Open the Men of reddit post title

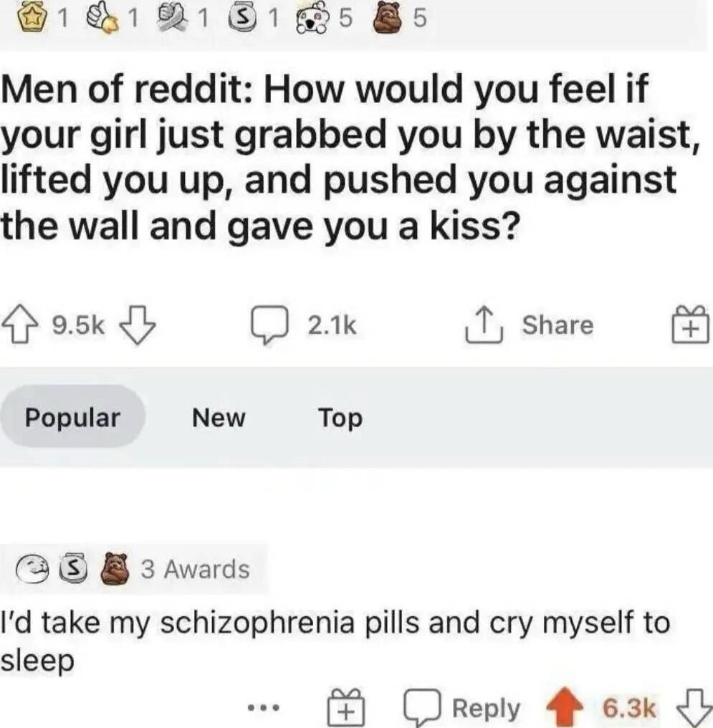[x=350, y=156]
